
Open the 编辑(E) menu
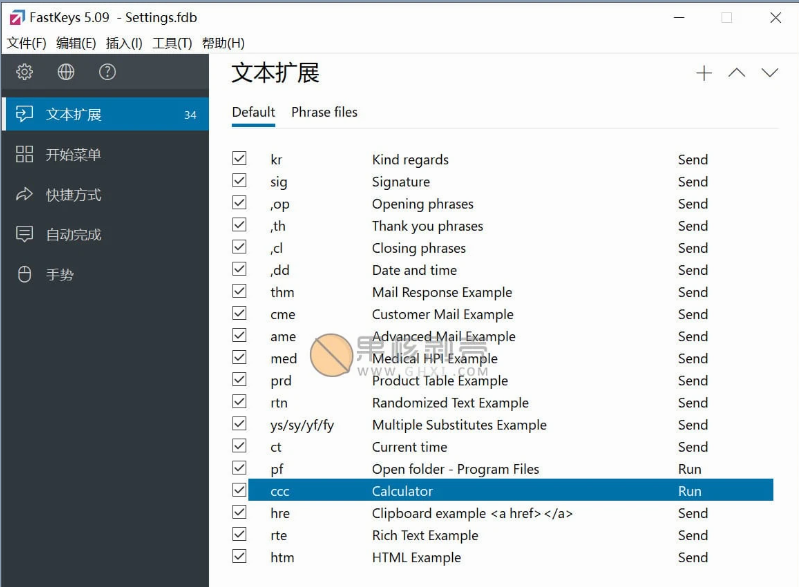coord(76,43)
